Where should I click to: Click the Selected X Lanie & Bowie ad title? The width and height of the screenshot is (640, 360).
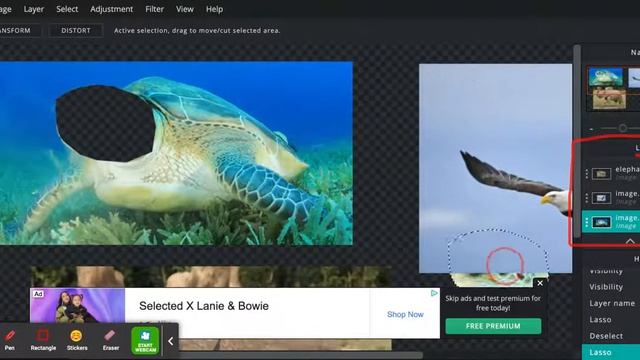point(204,306)
